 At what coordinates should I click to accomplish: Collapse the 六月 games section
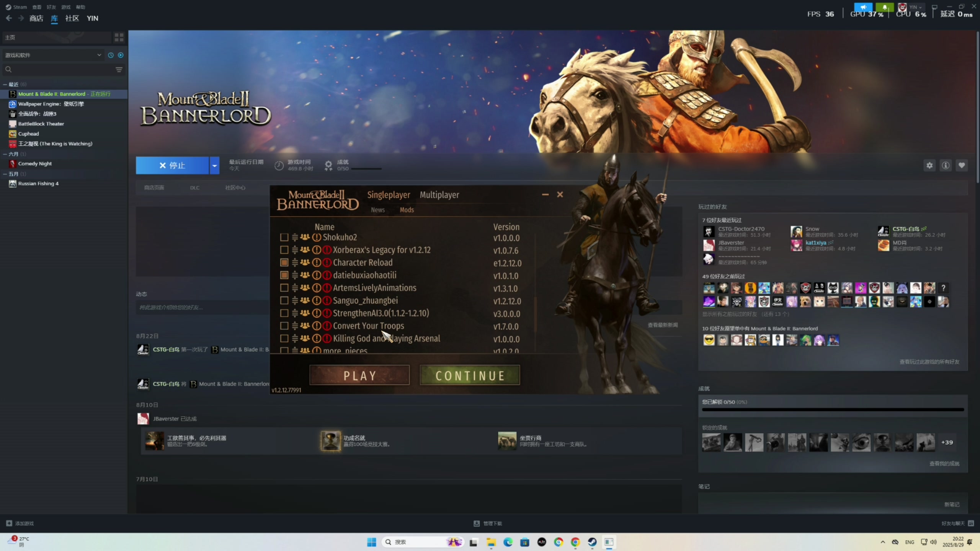click(x=5, y=154)
